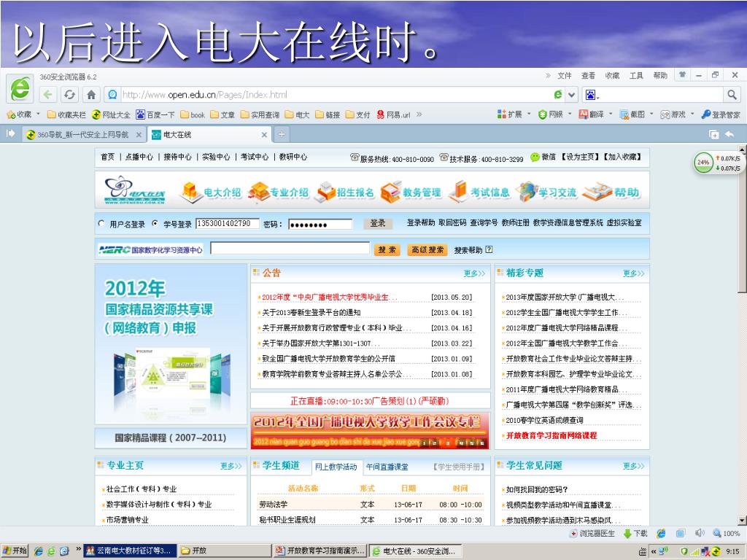This screenshot has height=560, width=747.
Task: Expand the address bar dropdown arrow
Action: 572,95
